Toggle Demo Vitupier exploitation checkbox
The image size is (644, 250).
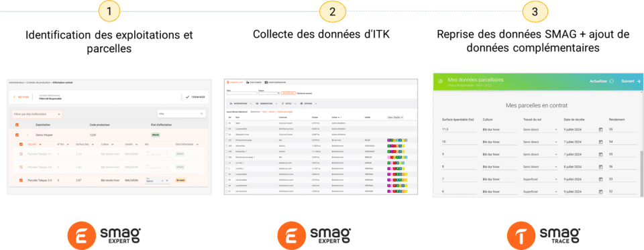click(x=17, y=135)
